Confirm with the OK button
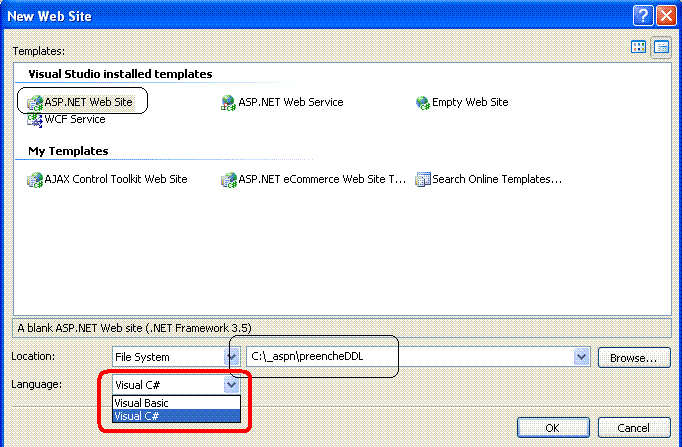Screen dimensions: 682x447 coord(553,428)
